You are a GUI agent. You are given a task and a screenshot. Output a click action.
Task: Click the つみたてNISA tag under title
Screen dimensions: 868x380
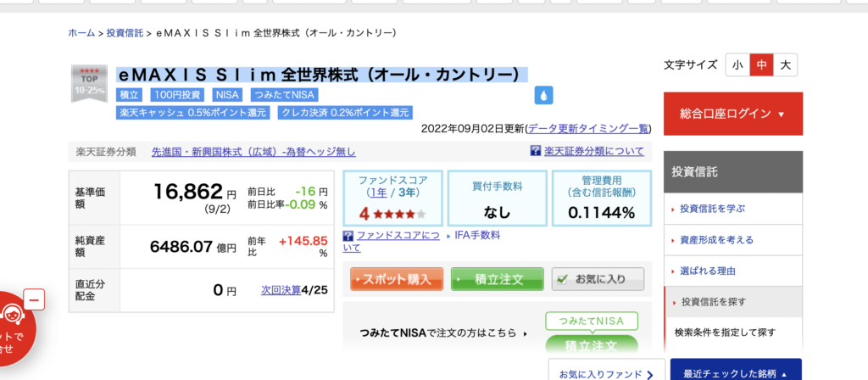point(284,95)
